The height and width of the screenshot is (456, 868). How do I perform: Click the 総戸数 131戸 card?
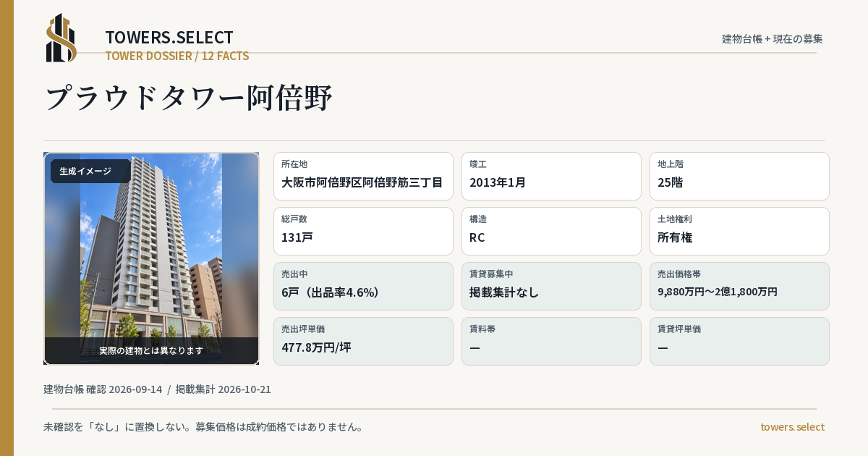pyautogui.click(x=363, y=231)
